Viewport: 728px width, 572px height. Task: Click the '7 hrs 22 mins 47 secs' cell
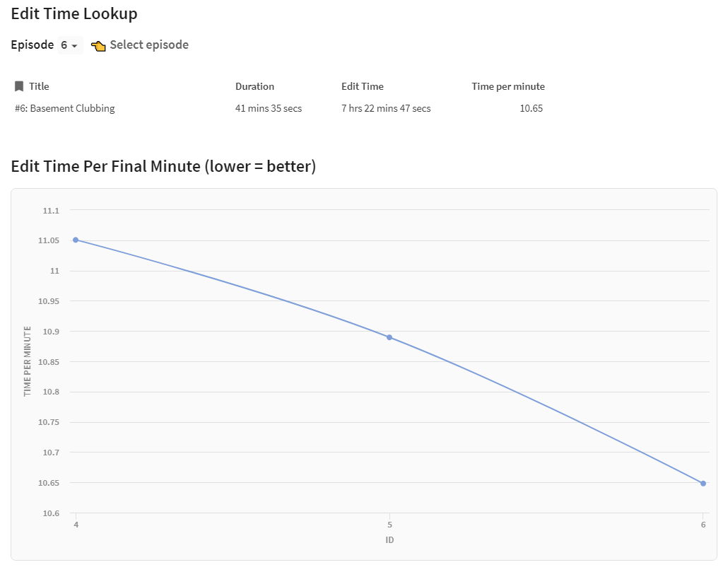[x=386, y=108]
